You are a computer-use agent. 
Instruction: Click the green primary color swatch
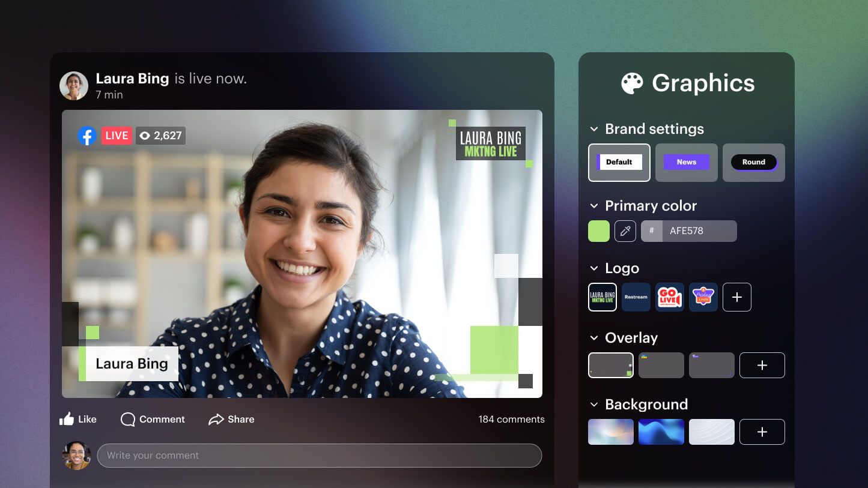(598, 230)
